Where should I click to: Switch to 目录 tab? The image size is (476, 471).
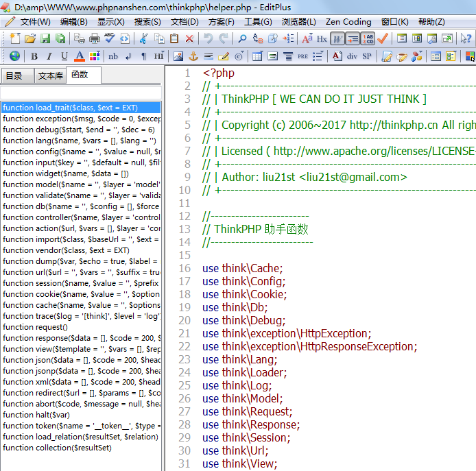17,76
